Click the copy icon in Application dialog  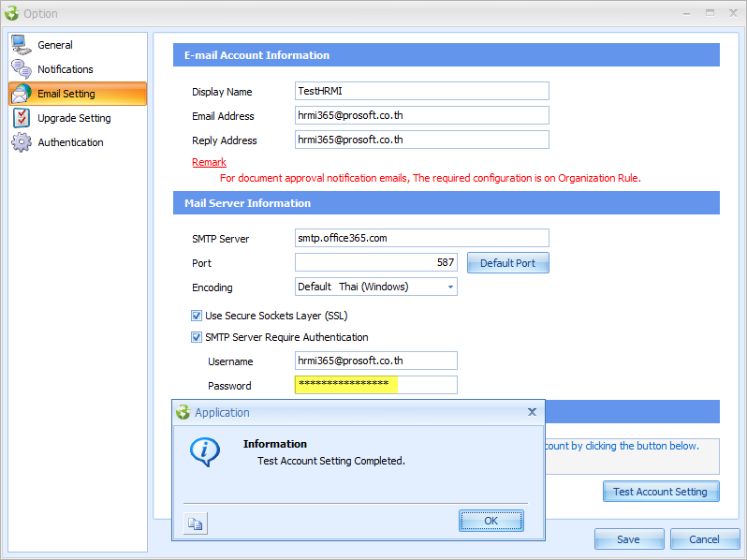pos(196,524)
